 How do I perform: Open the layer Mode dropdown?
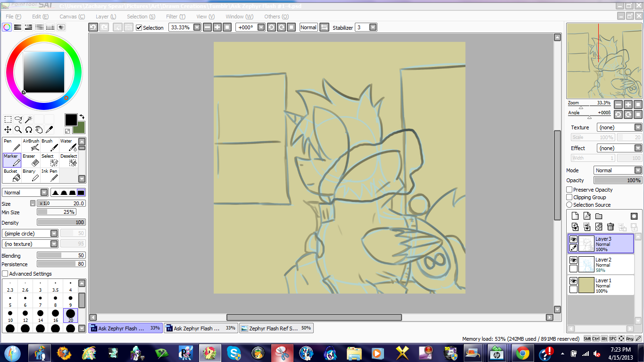tap(618, 170)
